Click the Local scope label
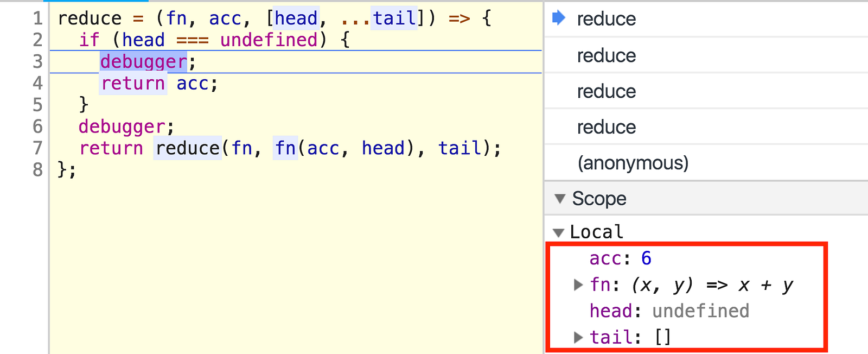The width and height of the screenshot is (868, 354). click(x=596, y=232)
